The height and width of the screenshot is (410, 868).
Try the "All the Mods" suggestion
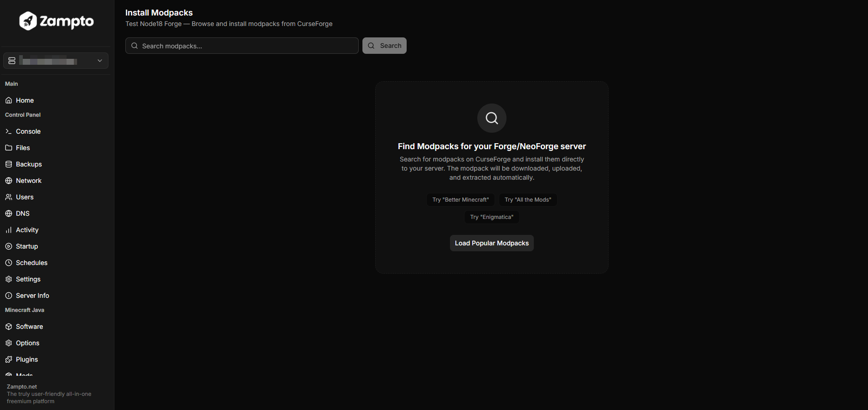528,200
